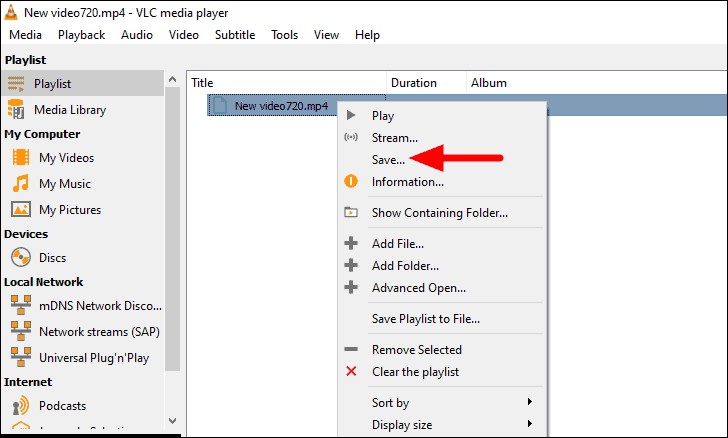The image size is (728, 438).
Task: Open the Podcasts icon under Internet
Action: coord(21,405)
